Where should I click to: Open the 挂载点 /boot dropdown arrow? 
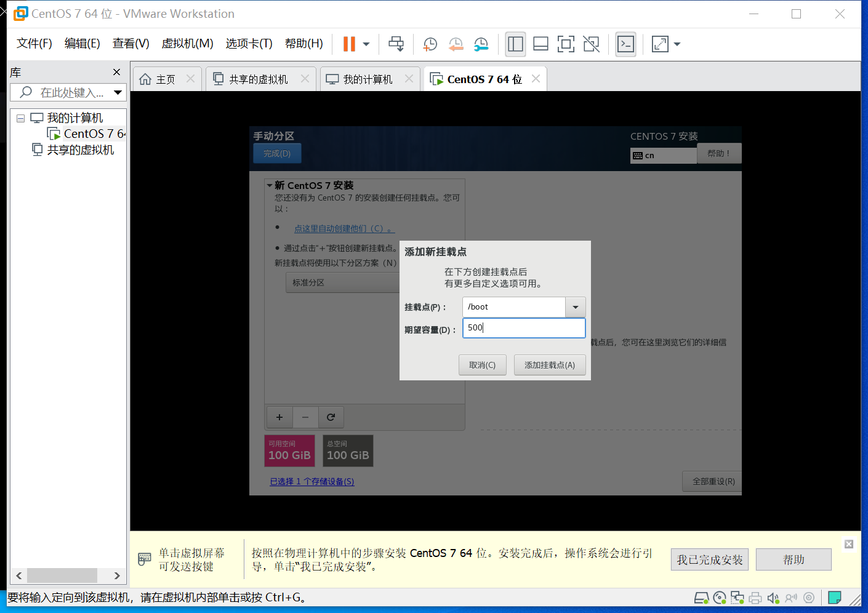575,307
